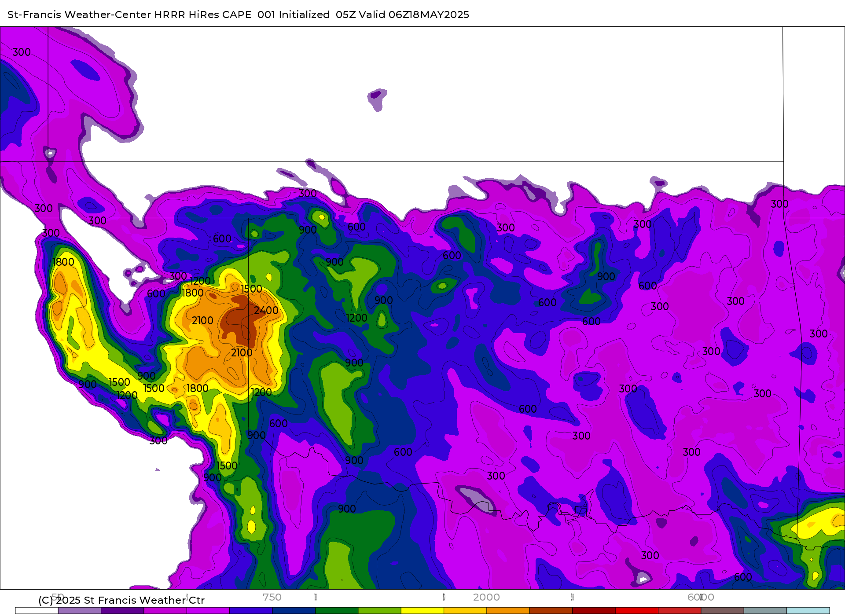Click the 2400 contour label

(266, 311)
